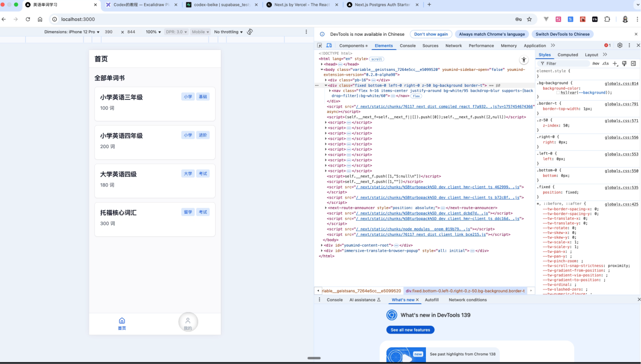
Task: Activate the inspect element picker icon
Action: pyautogui.click(x=320, y=46)
